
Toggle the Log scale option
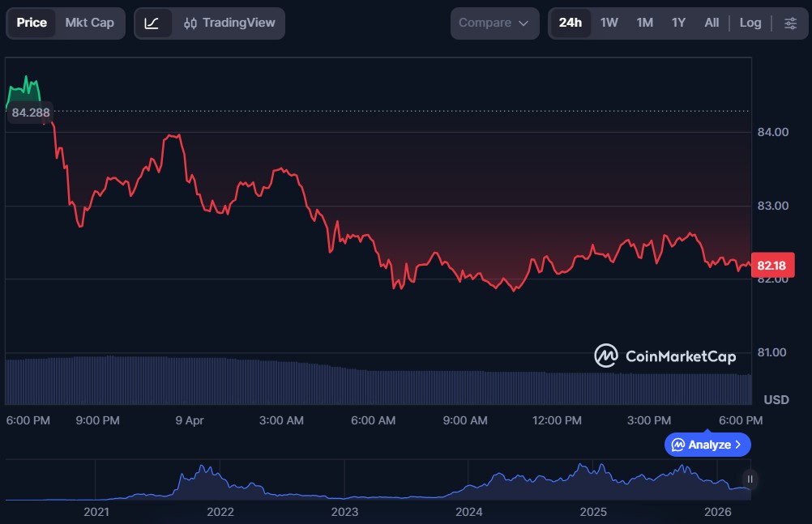click(750, 23)
